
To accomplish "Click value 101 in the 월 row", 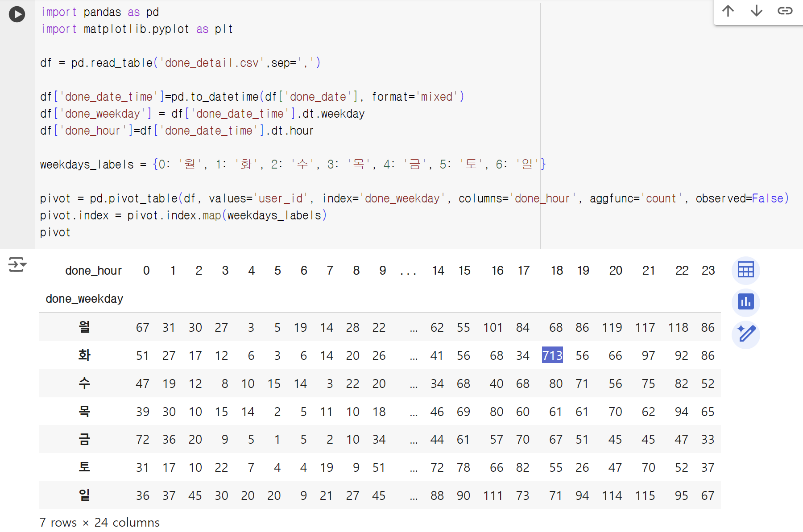I will [x=493, y=328].
